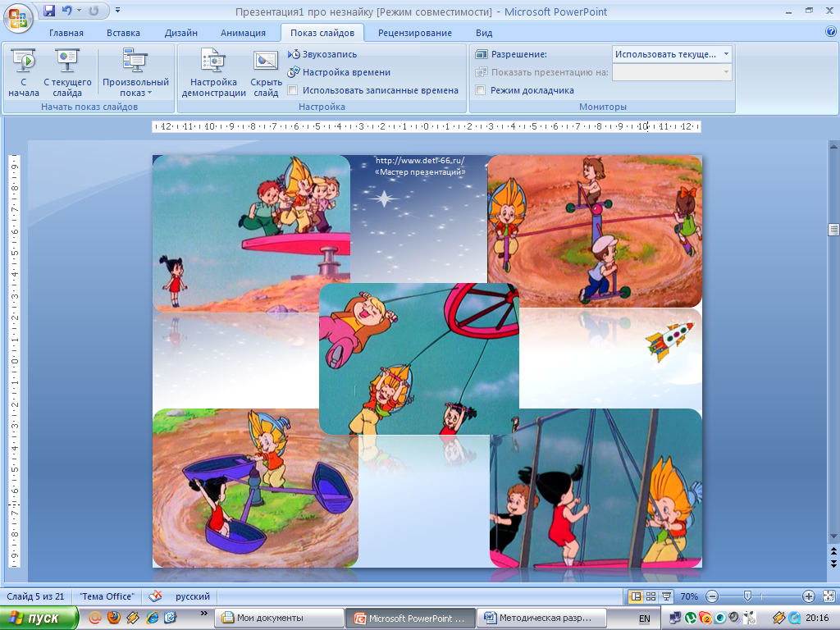This screenshot has height=630, width=840.
Task: Go to previous slide double-arrow button
Action: pos(833,550)
